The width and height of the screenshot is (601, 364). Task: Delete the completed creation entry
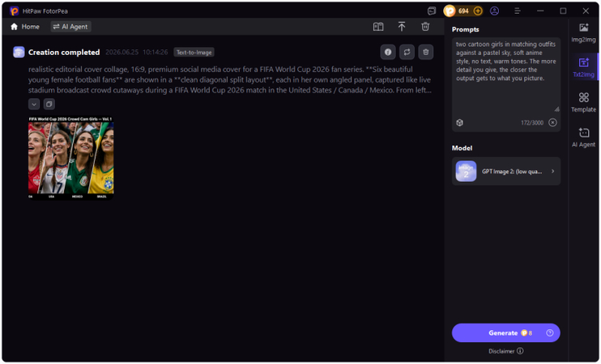click(426, 52)
